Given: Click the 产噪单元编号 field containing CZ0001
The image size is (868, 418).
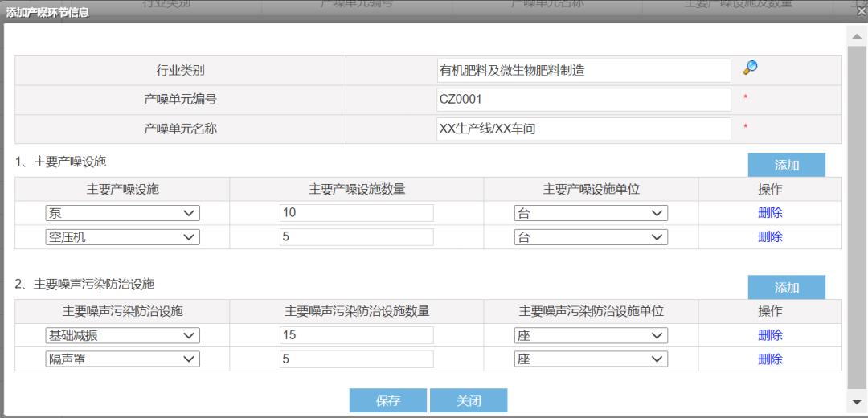Looking at the screenshot, I should (x=583, y=100).
